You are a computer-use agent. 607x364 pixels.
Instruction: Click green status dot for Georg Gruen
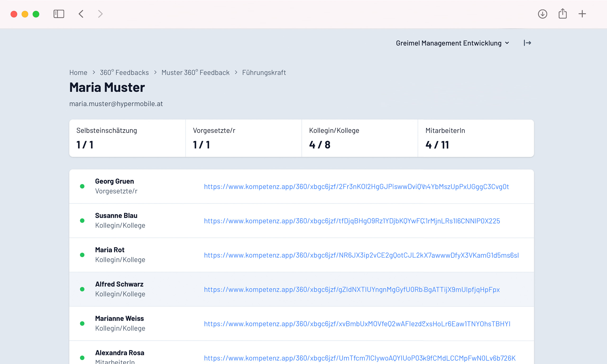point(82,187)
